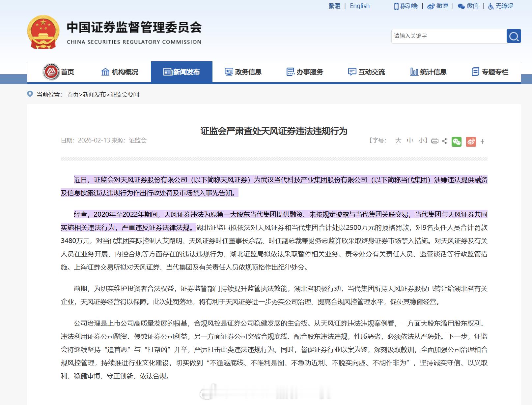Go to 新闻发布 in the breadcrumb
This screenshot has height=405, width=532.
pos(94,95)
